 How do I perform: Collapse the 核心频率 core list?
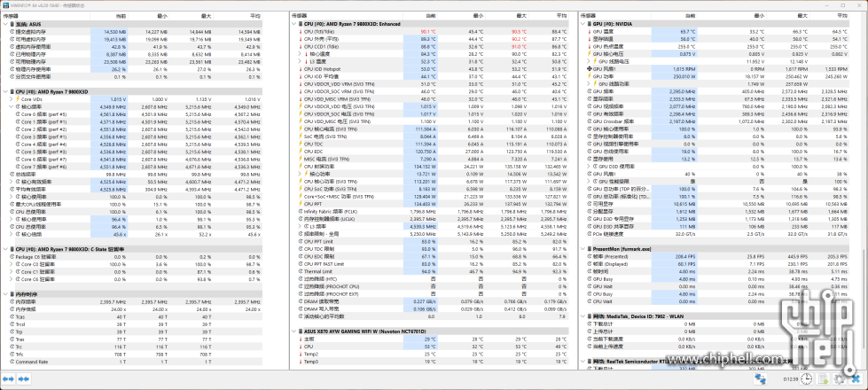[11, 106]
